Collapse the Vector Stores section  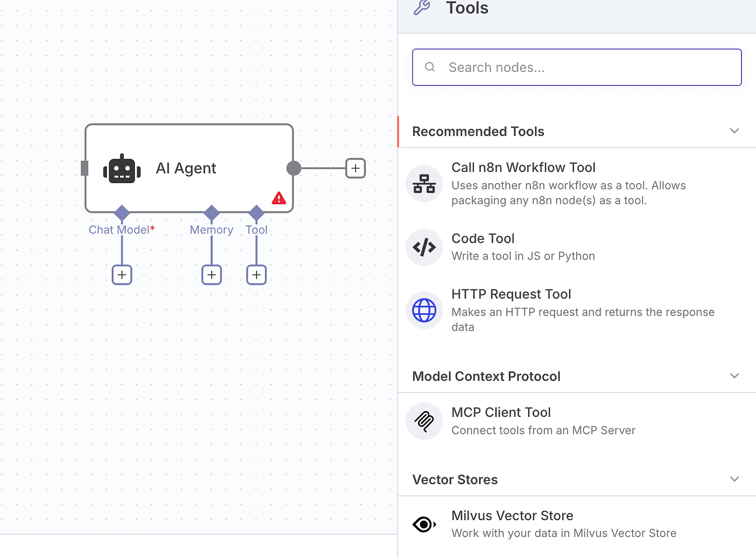pyautogui.click(x=734, y=479)
